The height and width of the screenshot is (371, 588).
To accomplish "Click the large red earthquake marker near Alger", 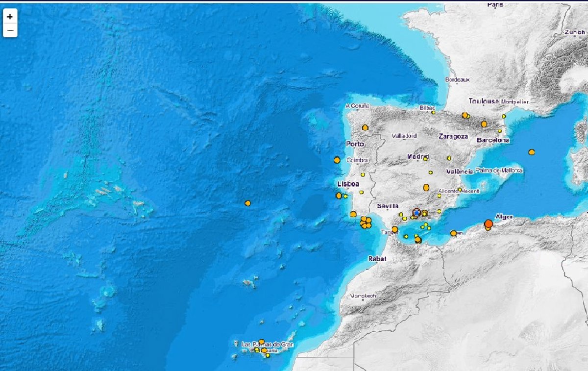I will point(488,224).
